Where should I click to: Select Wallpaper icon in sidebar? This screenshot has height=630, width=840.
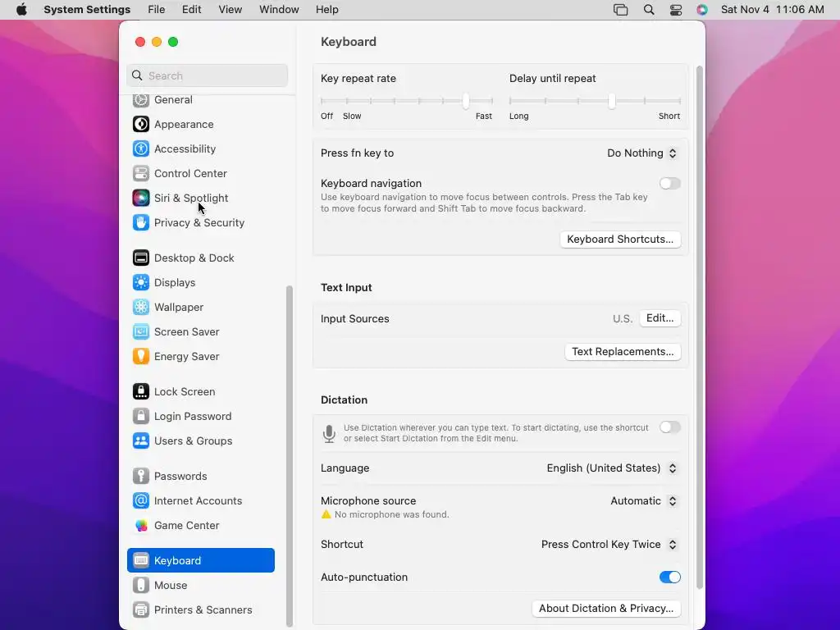point(141,308)
